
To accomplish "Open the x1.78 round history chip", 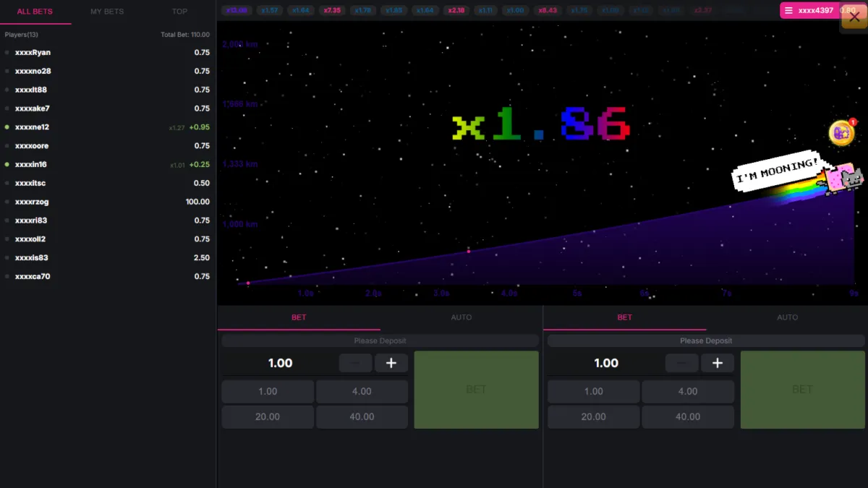I will pos(363,10).
